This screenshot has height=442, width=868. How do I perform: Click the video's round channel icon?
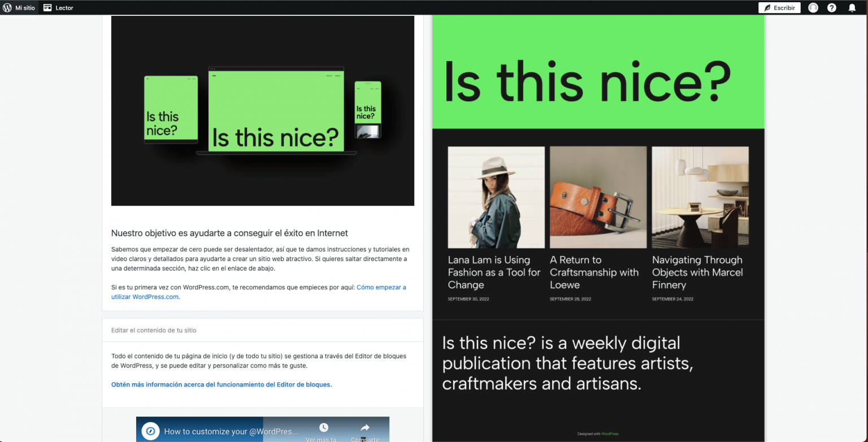(150, 431)
